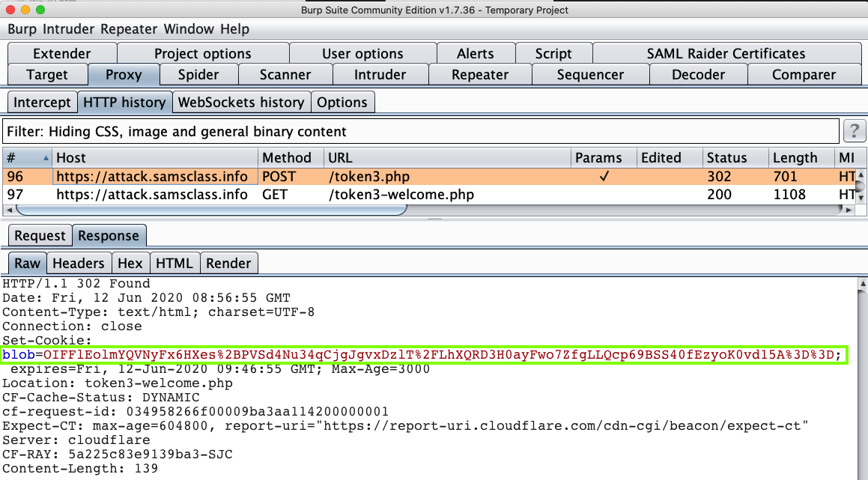The height and width of the screenshot is (480, 868).
Task: Click the yellow minimize window button
Action: coord(25,10)
